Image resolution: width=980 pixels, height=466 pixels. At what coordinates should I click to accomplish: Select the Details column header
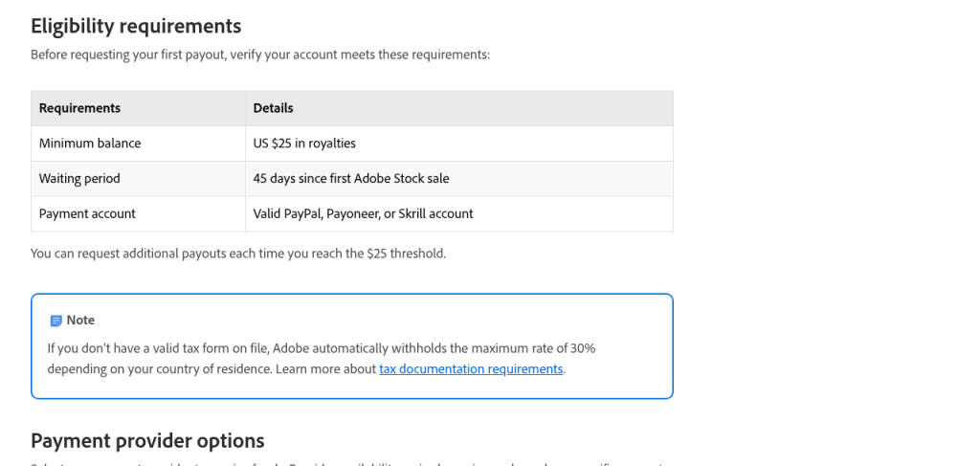click(459, 108)
